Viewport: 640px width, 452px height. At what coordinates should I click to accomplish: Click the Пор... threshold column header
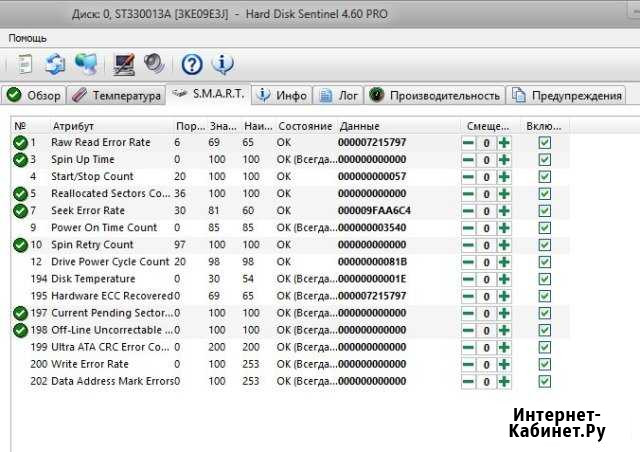coord(191,126)
